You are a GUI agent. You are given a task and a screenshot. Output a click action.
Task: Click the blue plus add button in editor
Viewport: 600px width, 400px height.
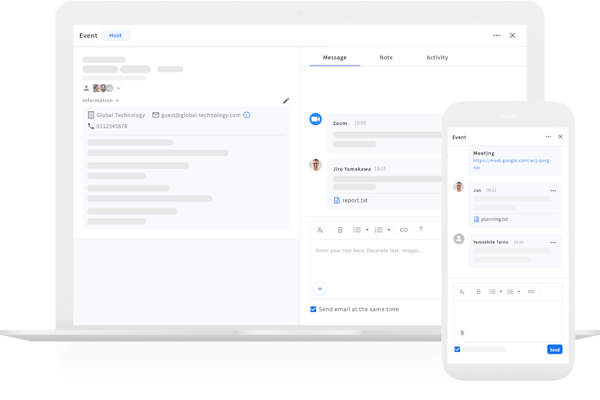pyautogui.click(x=320, y=288)
